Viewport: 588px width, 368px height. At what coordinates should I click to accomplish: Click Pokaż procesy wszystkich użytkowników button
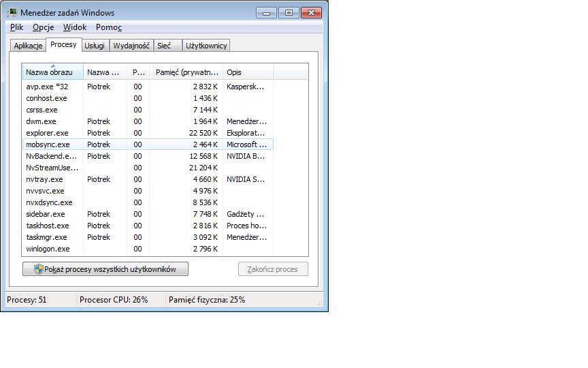[105, 269]
